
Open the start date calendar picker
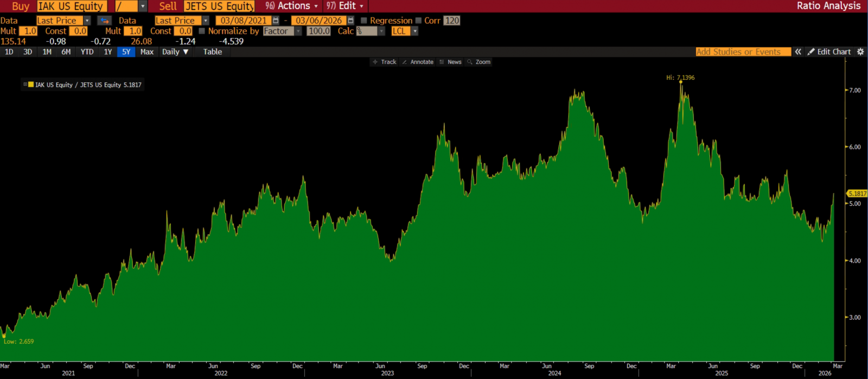tap(276, 21)
